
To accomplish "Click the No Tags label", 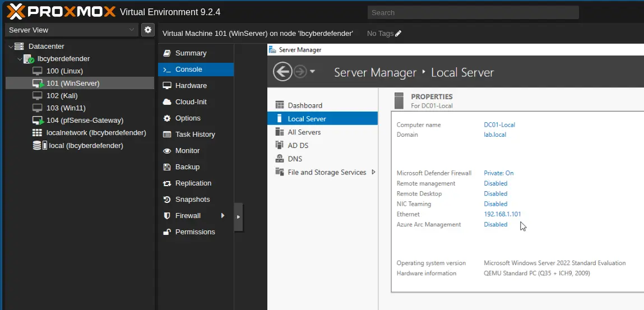I will point(381,34).
